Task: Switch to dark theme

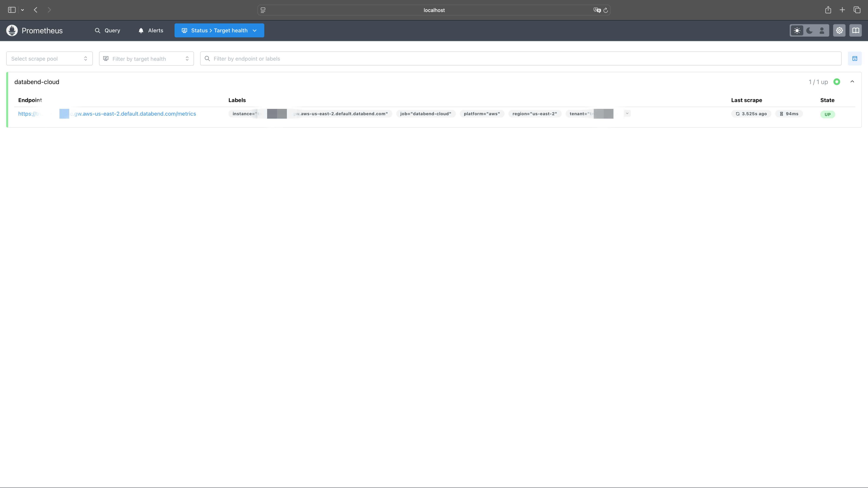Action: 809,31
